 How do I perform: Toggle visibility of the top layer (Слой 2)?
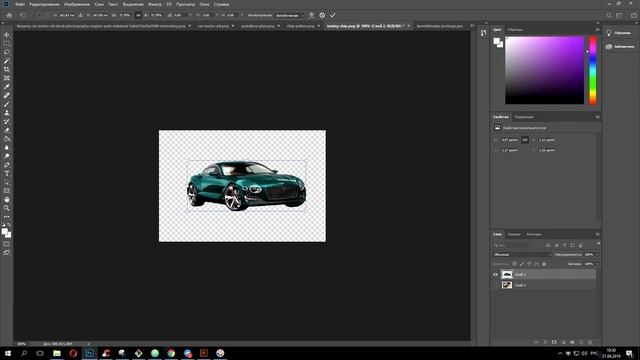496,274
